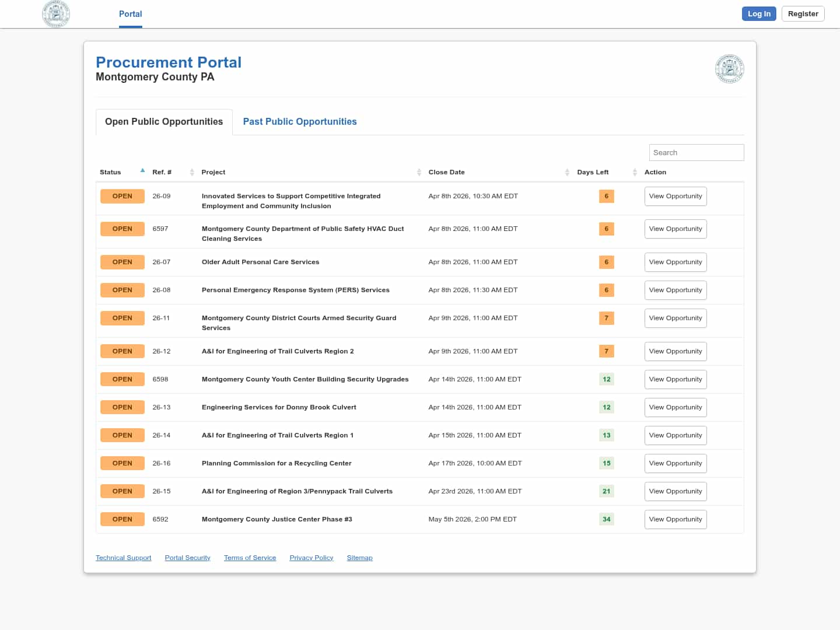Click the 34 days left badge
The height and width of the screenshot is (630, 840).
pyautogui.click(x=606, y=519)
